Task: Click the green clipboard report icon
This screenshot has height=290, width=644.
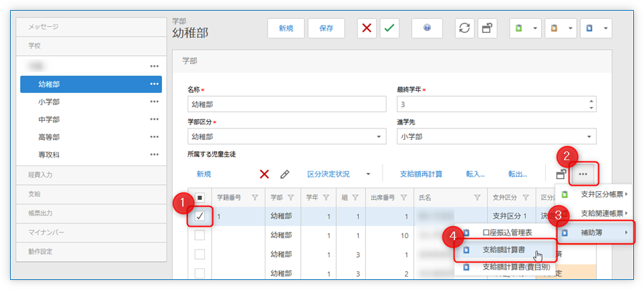Action: tap(519, 28)
